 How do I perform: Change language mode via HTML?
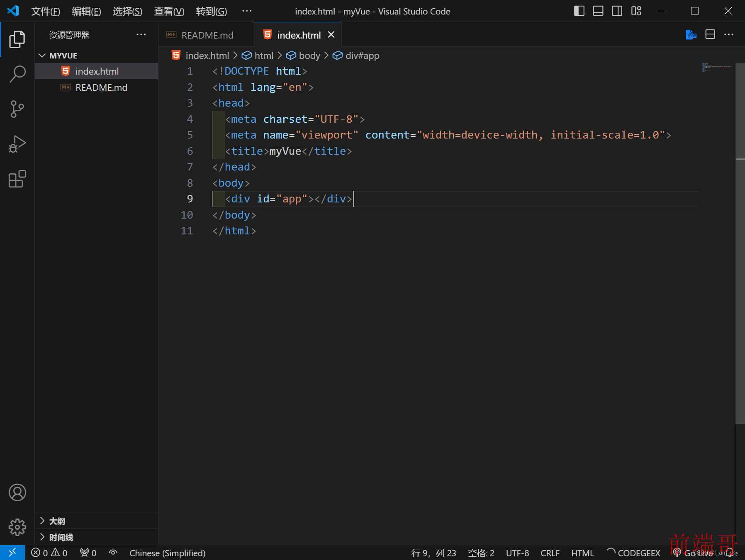[582, 553]
